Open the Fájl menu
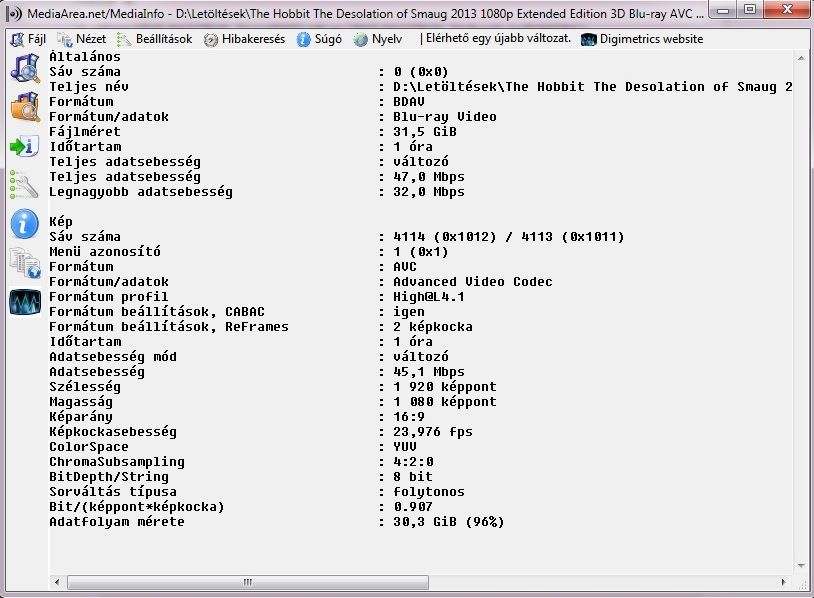The height and width of the screenshot is (598, 814). [x=36, y=39]
